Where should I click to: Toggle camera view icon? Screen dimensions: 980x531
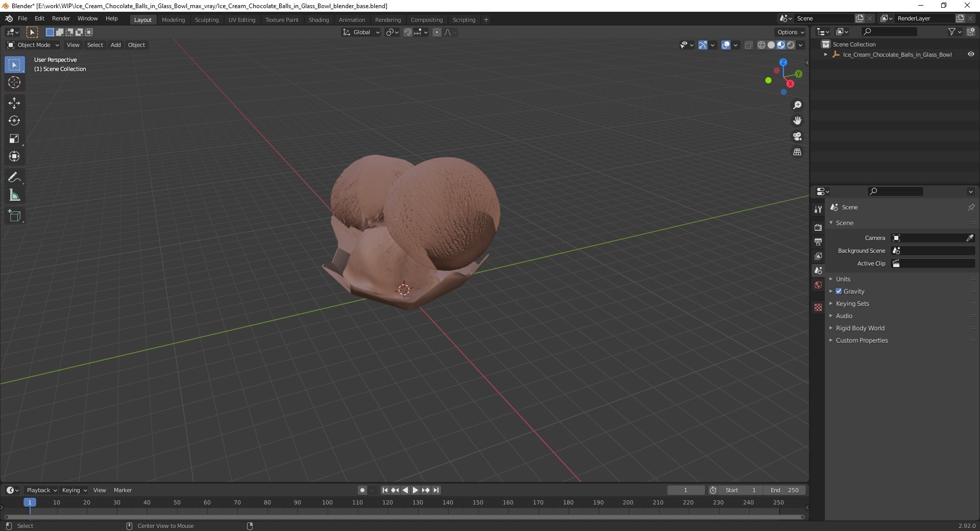click(x=797, y=136)
